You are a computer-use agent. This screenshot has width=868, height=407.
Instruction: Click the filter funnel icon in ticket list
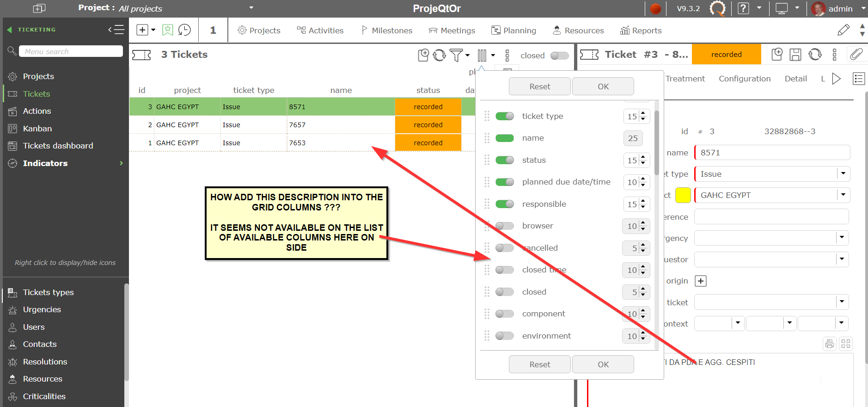click(x=456, y=55)
